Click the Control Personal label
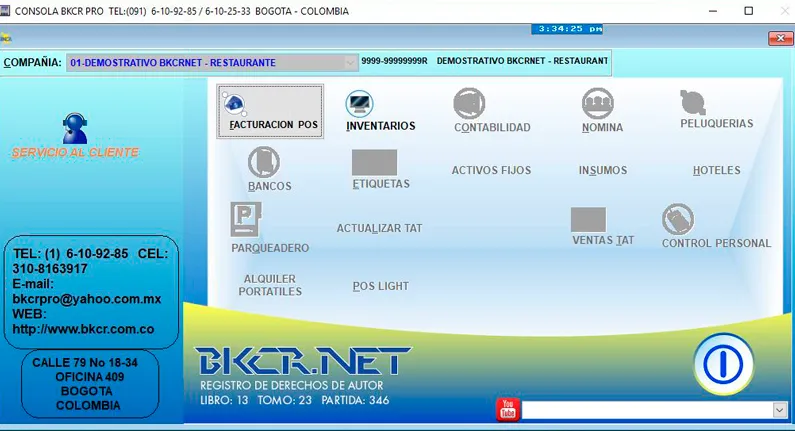 pyautogui.click(x=716, y=243)
